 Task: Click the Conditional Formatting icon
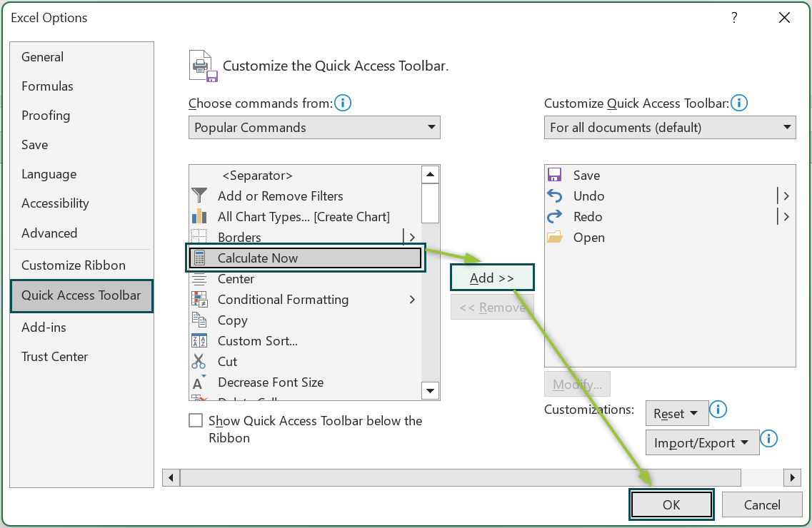click(199, 300)
